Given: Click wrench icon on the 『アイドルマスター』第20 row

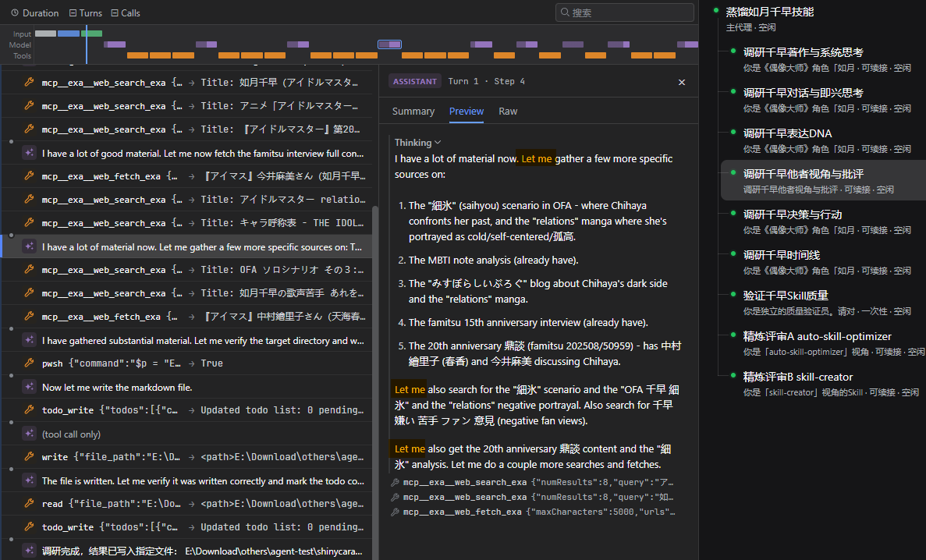Looking at the screenshot, I should [x=29, y=129].
